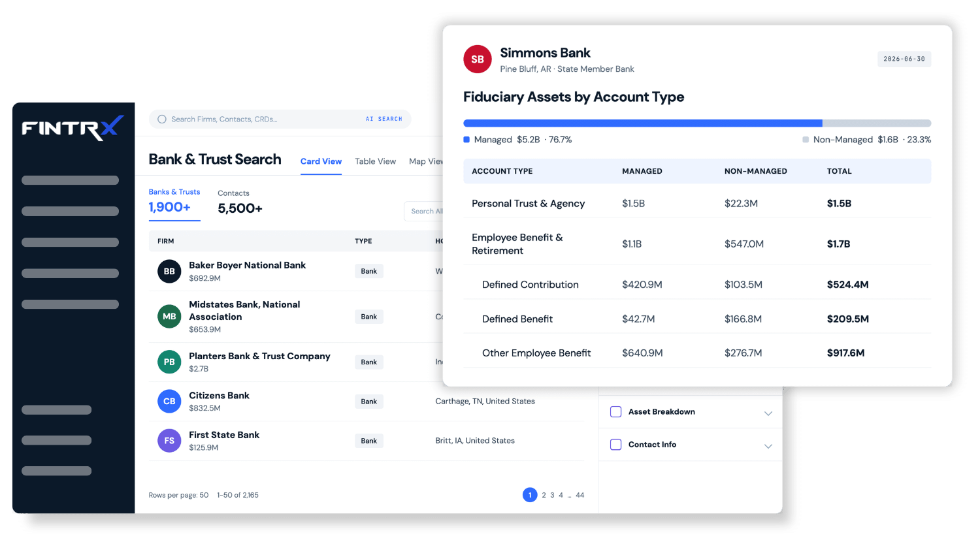Click the 1–50 of 2,165 count
This screenshot has width=980, height=540.
point(238,496)
